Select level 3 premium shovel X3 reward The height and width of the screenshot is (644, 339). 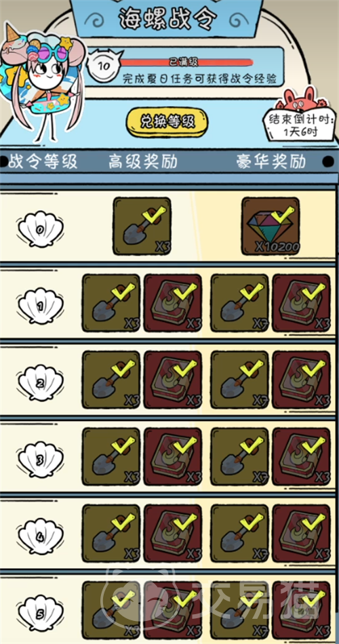click(111, 456)
